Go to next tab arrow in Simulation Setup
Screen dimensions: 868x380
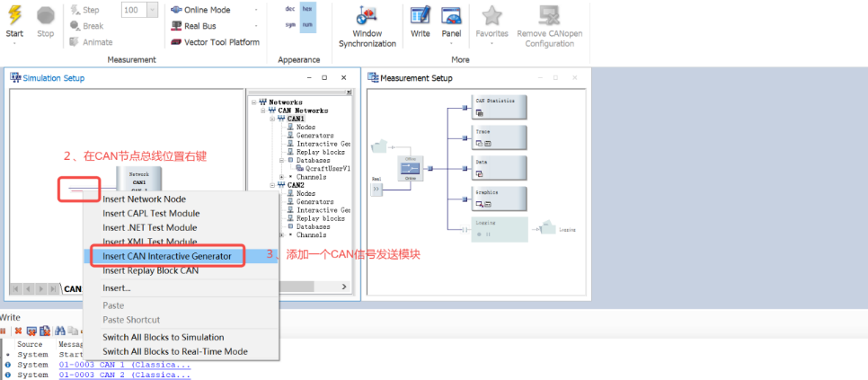coord(41,288)
